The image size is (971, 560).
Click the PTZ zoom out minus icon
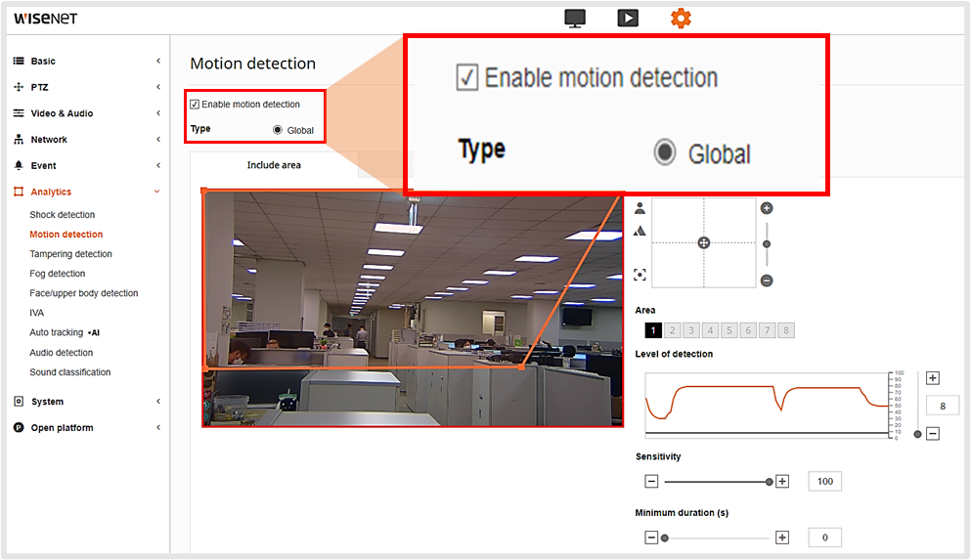tap(767, 280)
